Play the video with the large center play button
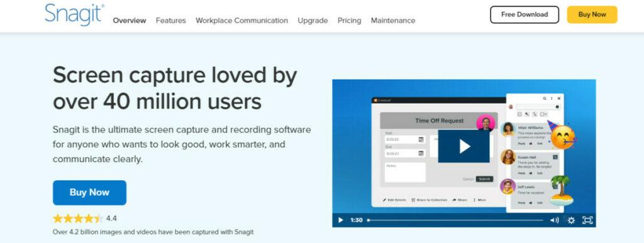Image resolution: width=644 pixels, height=243 pixels. click(x=464, y=146)
